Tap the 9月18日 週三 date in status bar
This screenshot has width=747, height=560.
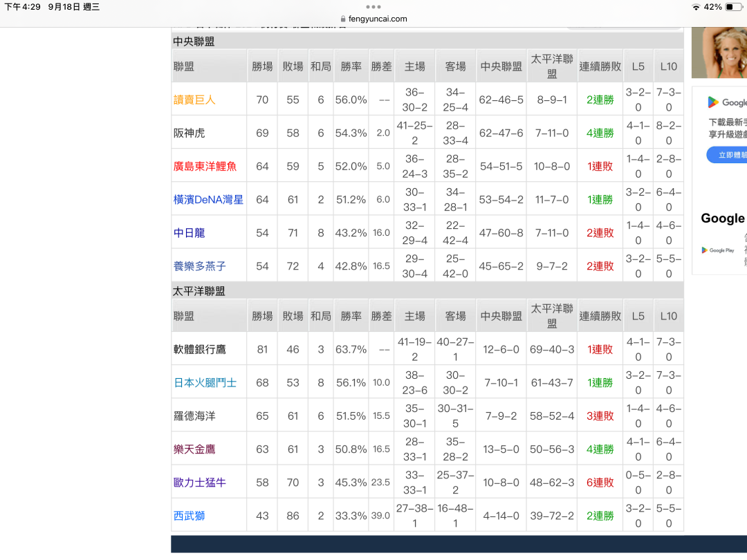click(74, 7)
